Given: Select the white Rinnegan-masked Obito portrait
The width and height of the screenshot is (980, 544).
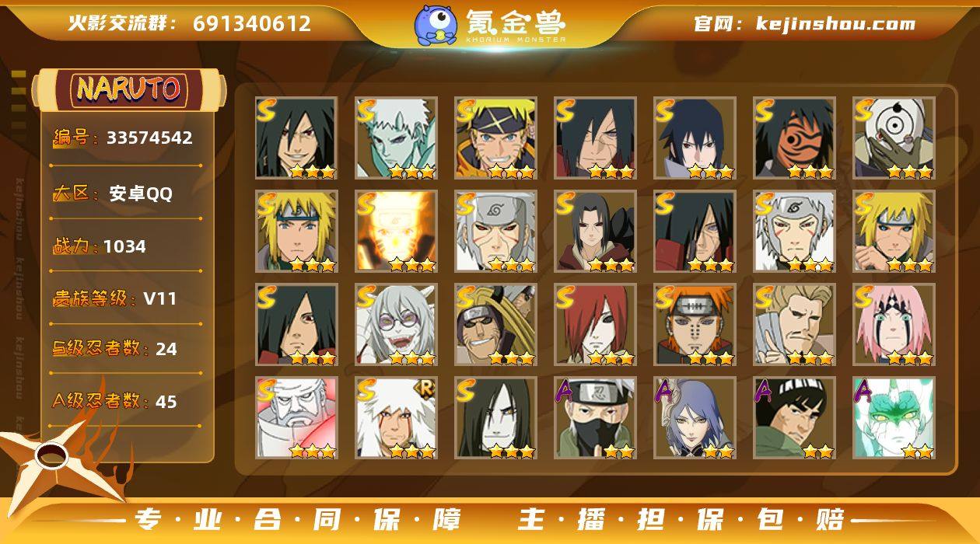Looking at the screenshot, I should click(894, 138).
